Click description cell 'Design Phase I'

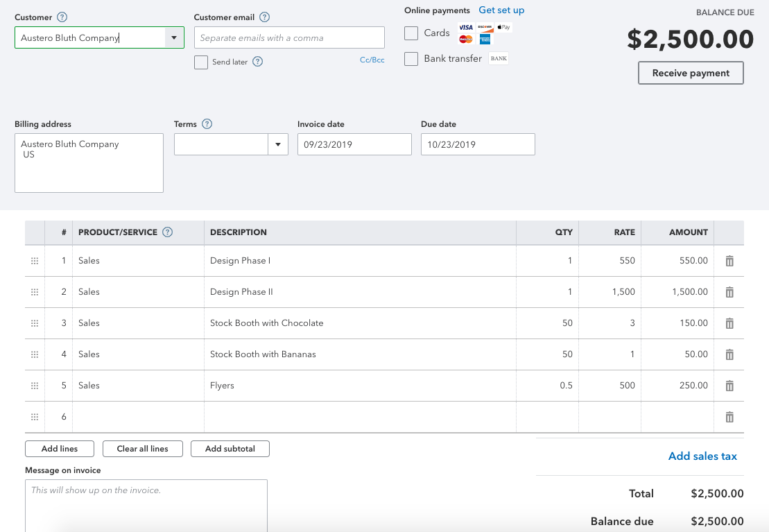(360, 261)
